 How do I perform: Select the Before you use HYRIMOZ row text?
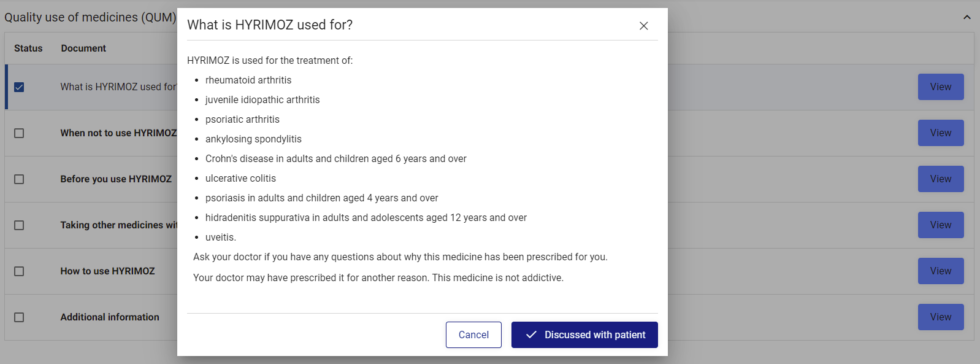[116, 179]
